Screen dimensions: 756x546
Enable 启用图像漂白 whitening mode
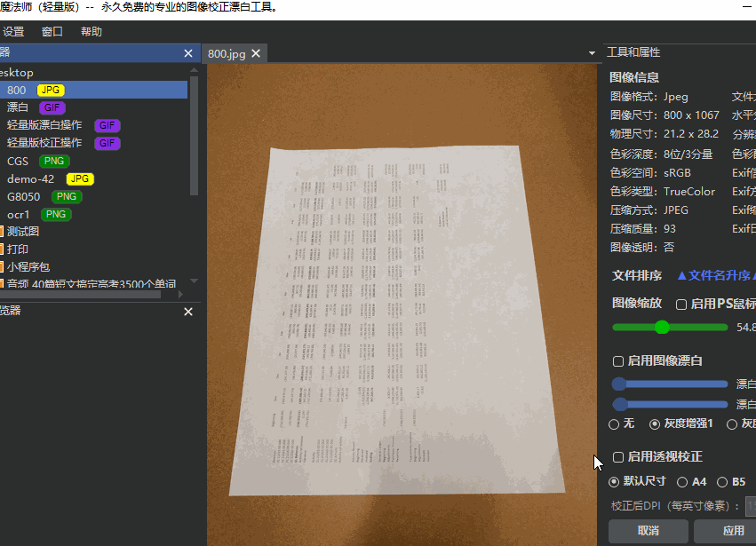pyautogui.click(x=617, y=360)
